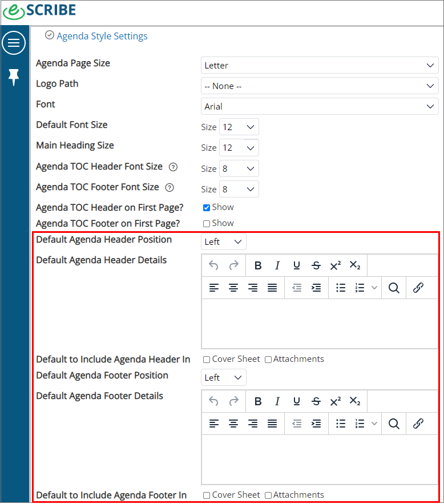The height and width of the screenshot is (504, 444).
Task: Align text left in the Header Details editor
Action: 214,288
